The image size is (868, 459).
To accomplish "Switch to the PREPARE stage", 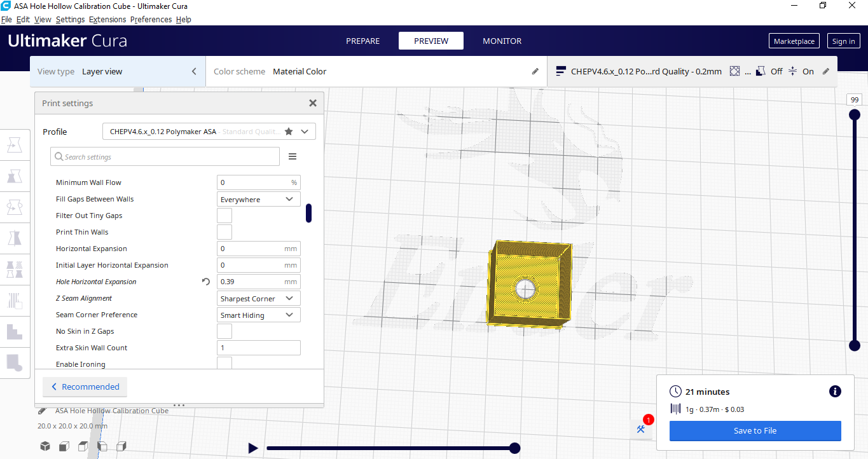I will click(363, 41).
